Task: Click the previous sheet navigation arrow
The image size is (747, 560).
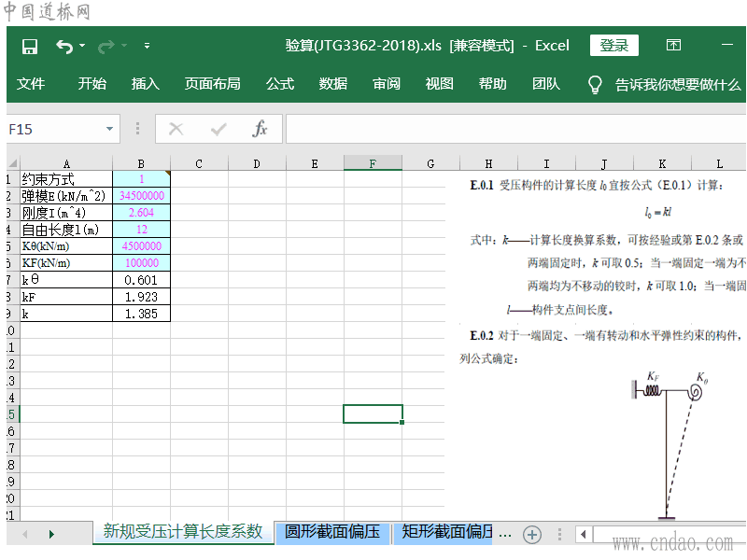Action: click(x=25, y=534)
